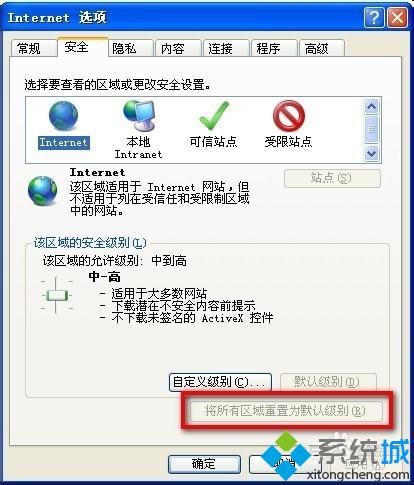Switch to the 常规 tab

29,49
